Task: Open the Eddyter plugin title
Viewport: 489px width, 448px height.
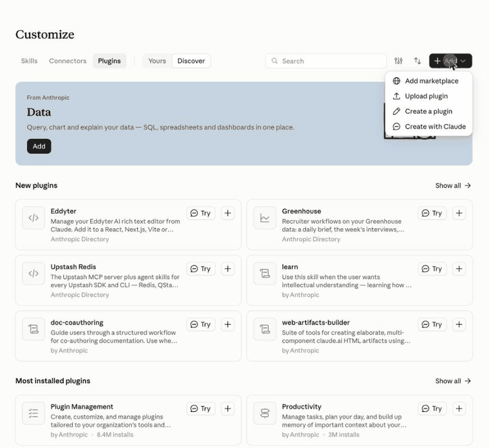Action: pyautogui.click(x=63, y=211)
